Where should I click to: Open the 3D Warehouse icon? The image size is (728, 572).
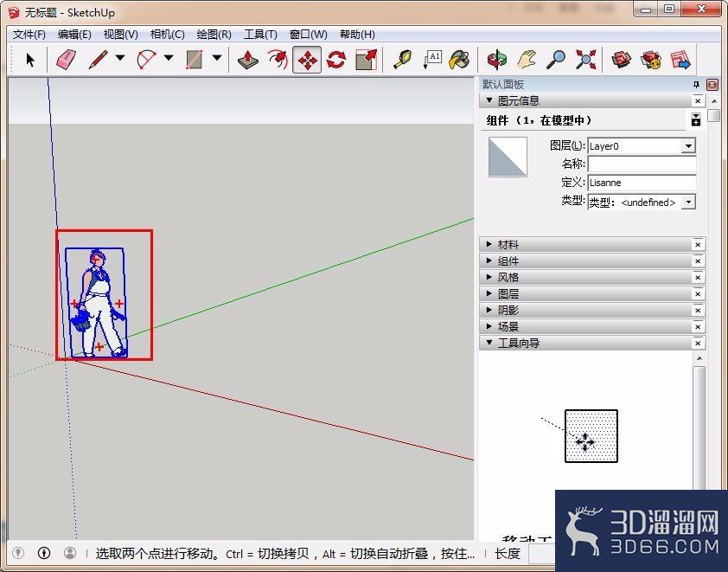[x=621, y=60]
